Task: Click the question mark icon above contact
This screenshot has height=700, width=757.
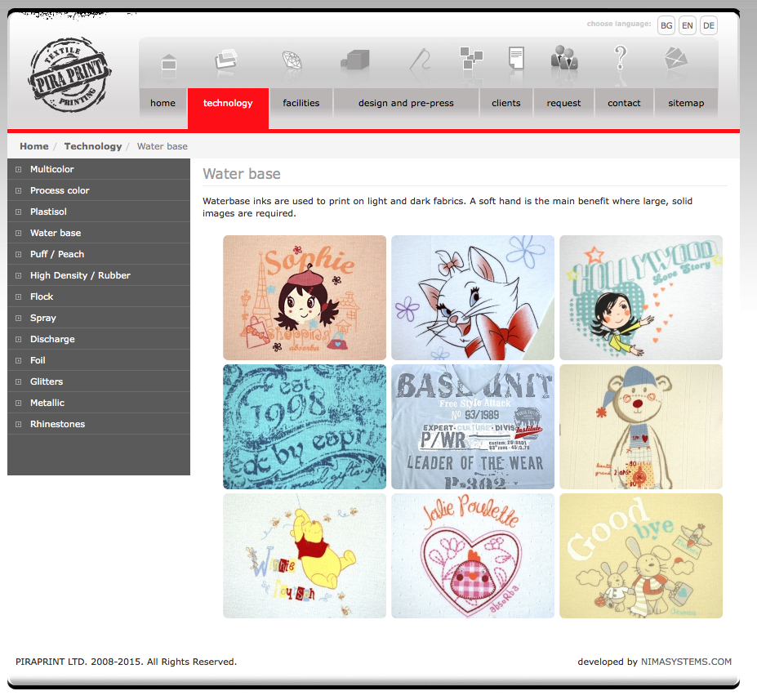Action: click(621, 59)
